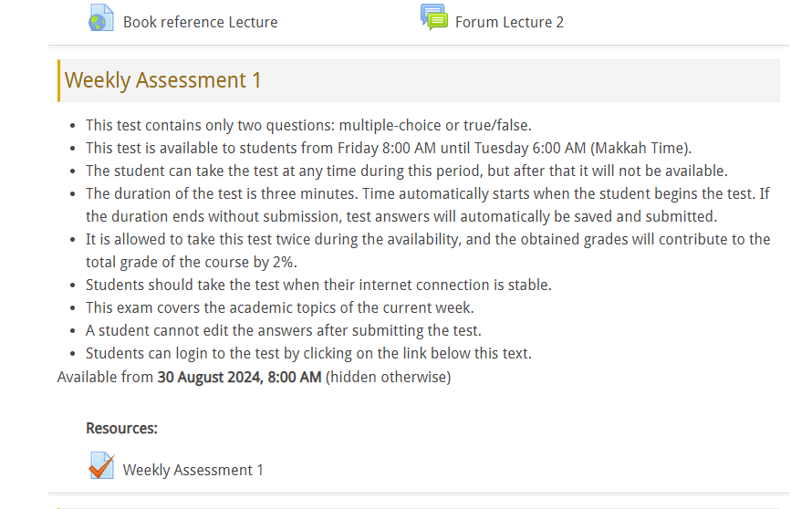Click the bullet about current week topics
The image size is (812, 509).
(x=279, y=307)
